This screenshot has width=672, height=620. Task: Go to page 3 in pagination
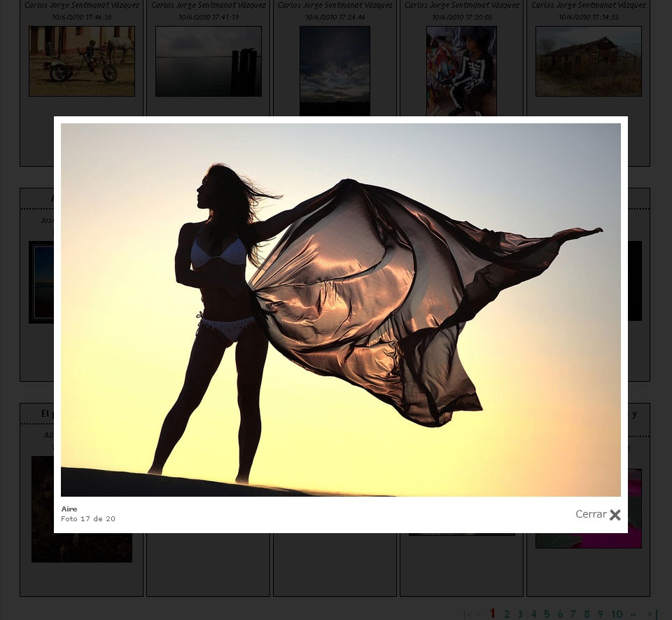click(x=520, y=614)
